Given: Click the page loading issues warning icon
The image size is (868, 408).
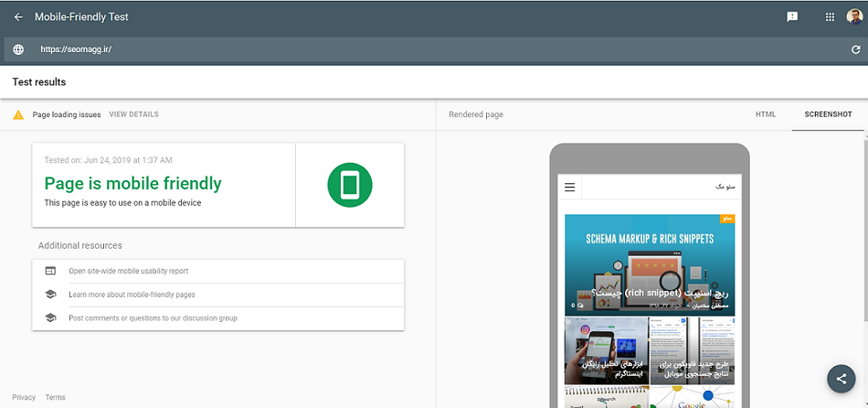Looking at the screenshot, I should pyautogui.click(x=18, y=115).
